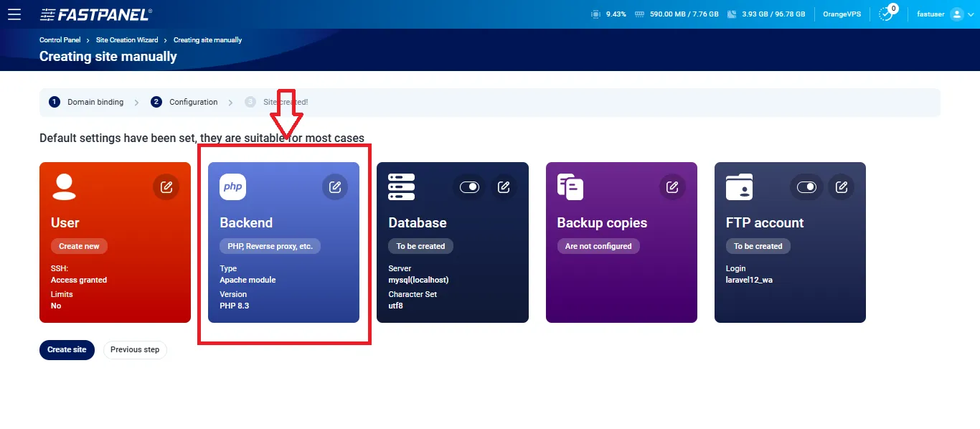Open the hamburger menu
This screenshot has height=429, width=980.
(x=14, y=14)
